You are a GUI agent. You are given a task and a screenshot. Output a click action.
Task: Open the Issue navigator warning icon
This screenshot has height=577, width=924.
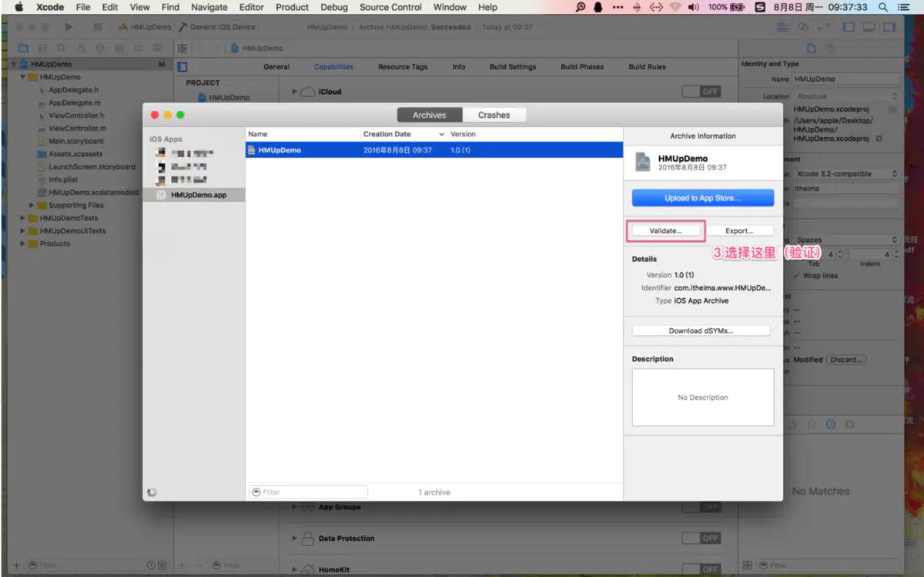[x=81, y=48]
